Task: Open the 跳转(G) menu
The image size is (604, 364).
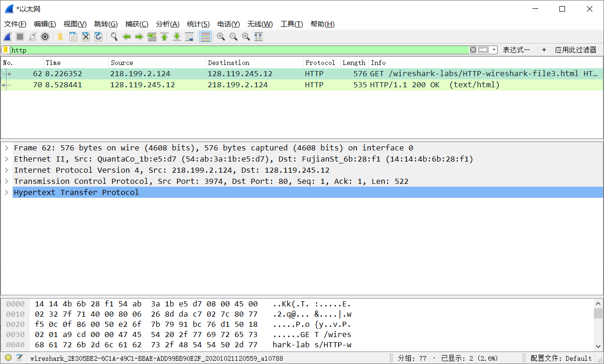Action: [106, 24]
